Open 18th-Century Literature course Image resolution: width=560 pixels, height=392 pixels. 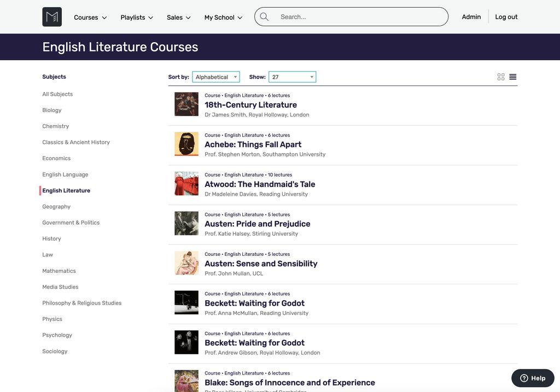tap(250, 104)
